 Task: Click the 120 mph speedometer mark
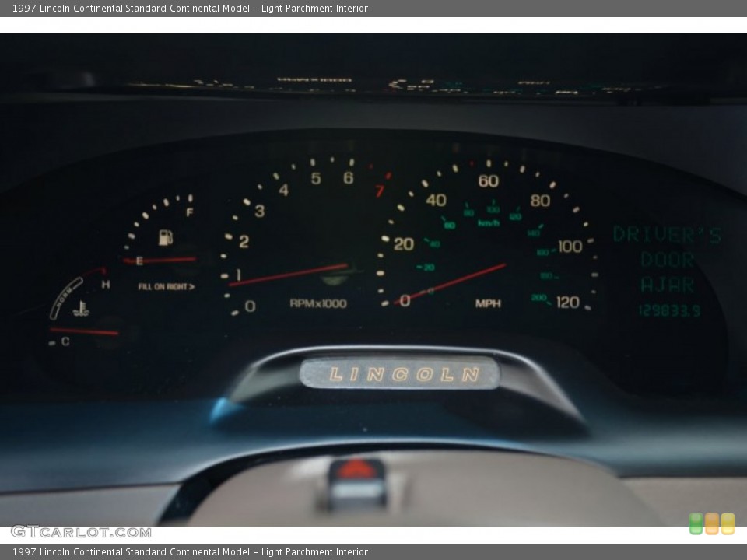[x=568, y=302]
